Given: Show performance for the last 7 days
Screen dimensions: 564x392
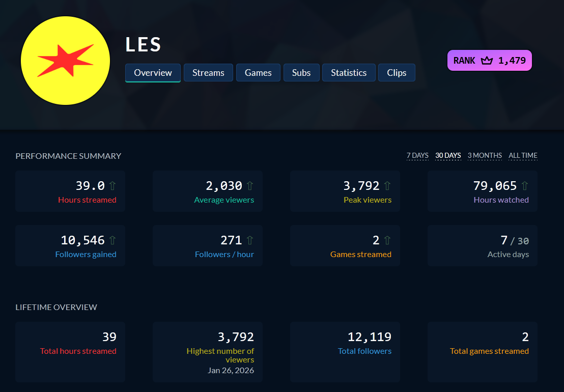Looking at the screenshot, I should 418,155.
